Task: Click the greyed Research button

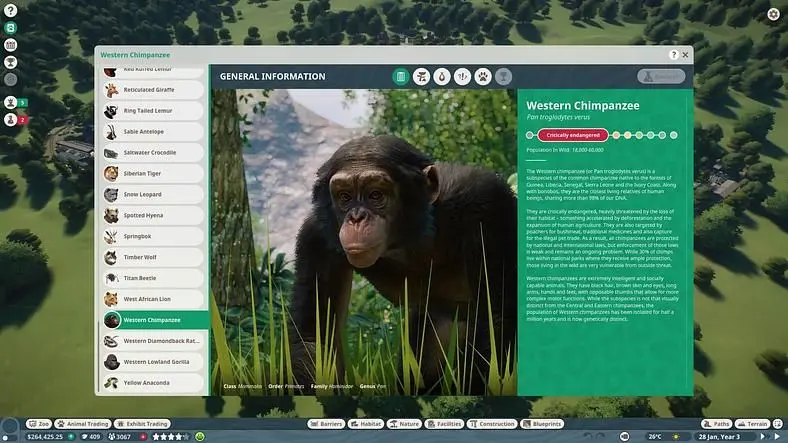Action: (661, 76)
